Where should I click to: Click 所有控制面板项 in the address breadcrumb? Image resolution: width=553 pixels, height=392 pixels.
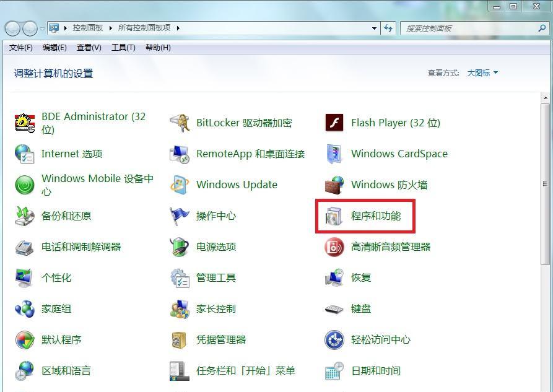pyautogui.click(x=144, y=28)
